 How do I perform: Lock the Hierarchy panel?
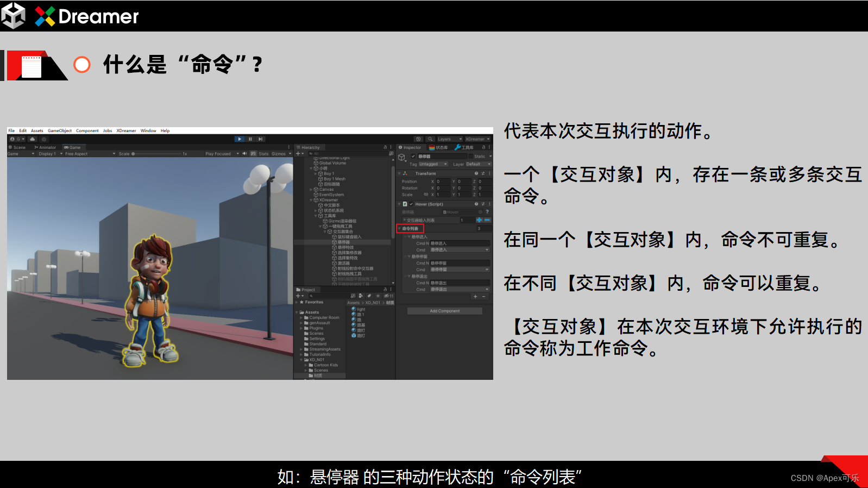tap(385, 147)
